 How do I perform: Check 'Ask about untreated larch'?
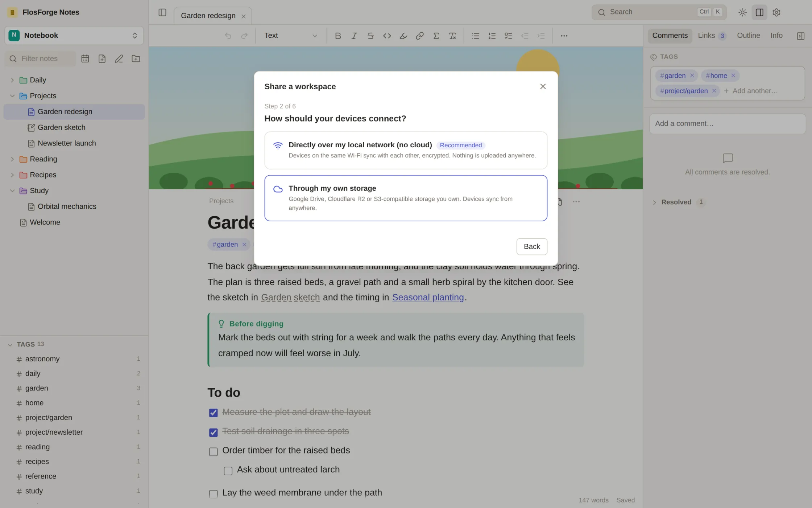click(x=228, y=471)
